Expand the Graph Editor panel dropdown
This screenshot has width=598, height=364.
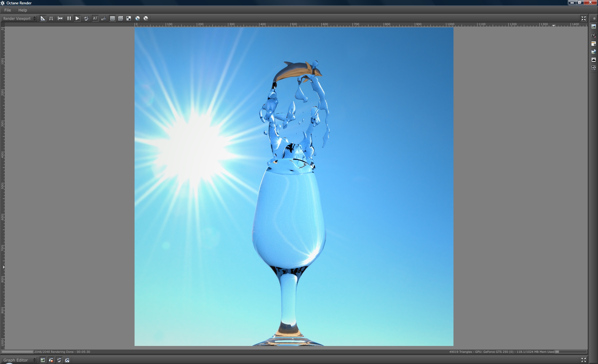click(19, 360)
